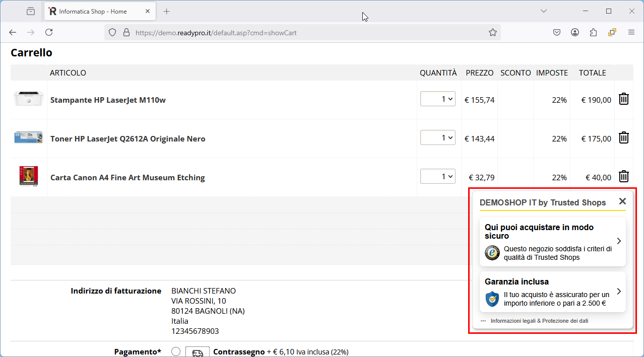Click the 'Pagamento*' label
Viewport: 644px width, 357px height.
(138, 351)
